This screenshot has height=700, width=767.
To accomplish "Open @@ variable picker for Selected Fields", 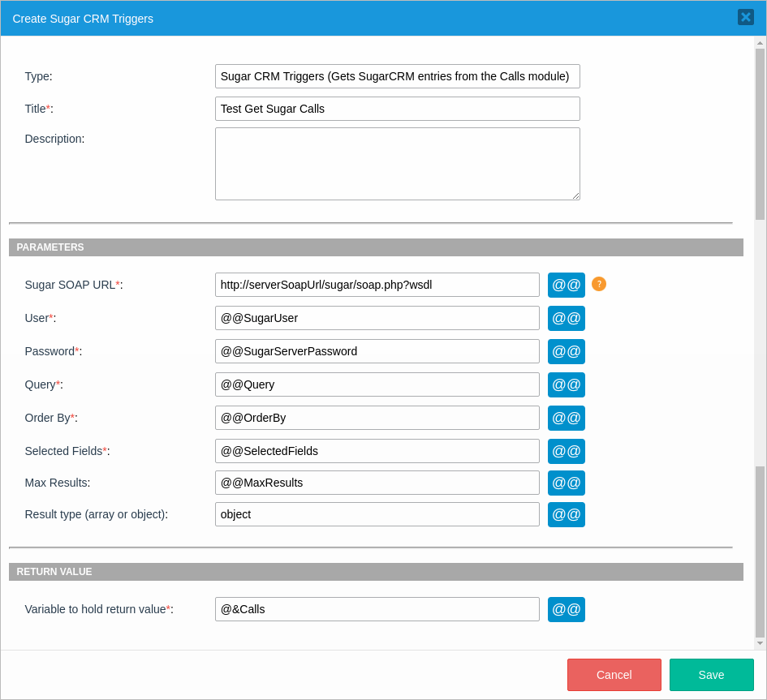I will pyautogui.click(x=566, y=451).
